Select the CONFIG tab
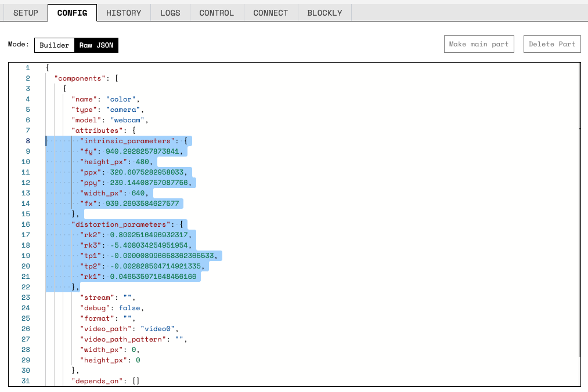This screenshot has height=392, width=588. pos(72,13)
